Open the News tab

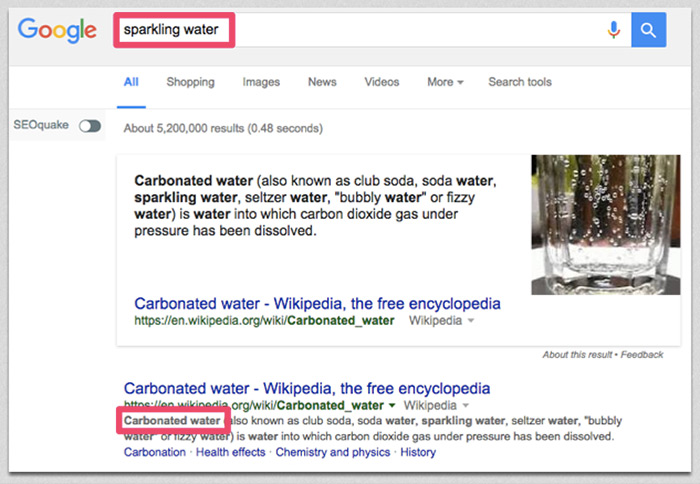pos(322,82)
